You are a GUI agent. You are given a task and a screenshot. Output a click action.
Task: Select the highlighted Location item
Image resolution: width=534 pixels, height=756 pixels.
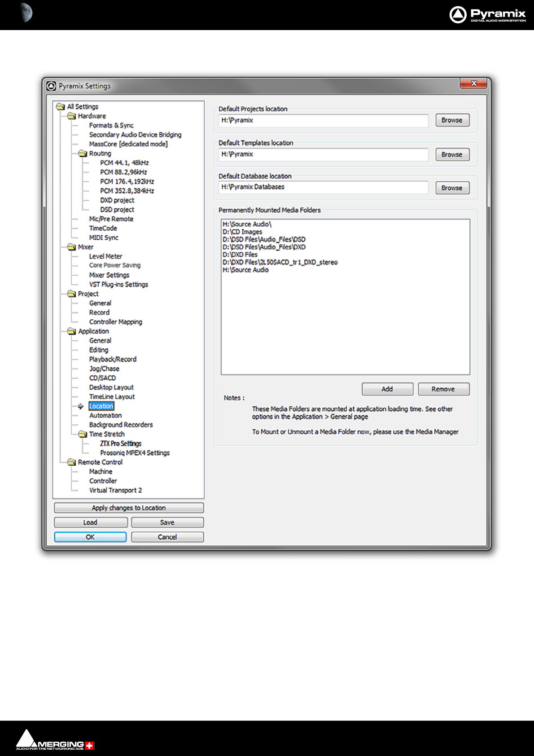click(x=101, y=406)
